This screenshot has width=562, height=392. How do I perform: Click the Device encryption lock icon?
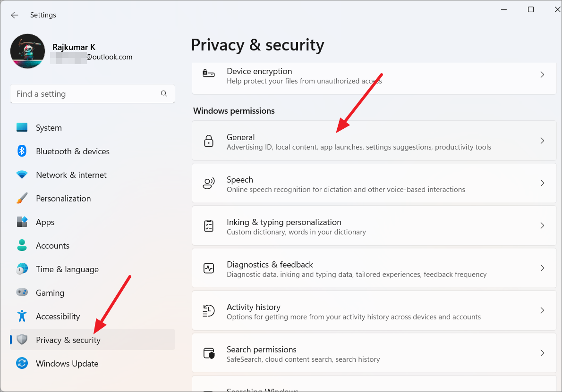click(208, 74)
